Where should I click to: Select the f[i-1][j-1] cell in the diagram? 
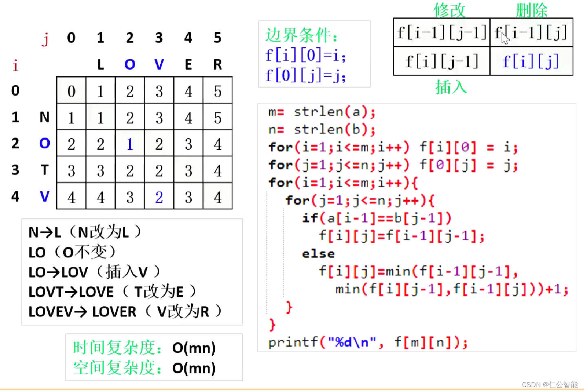(442, 32)
